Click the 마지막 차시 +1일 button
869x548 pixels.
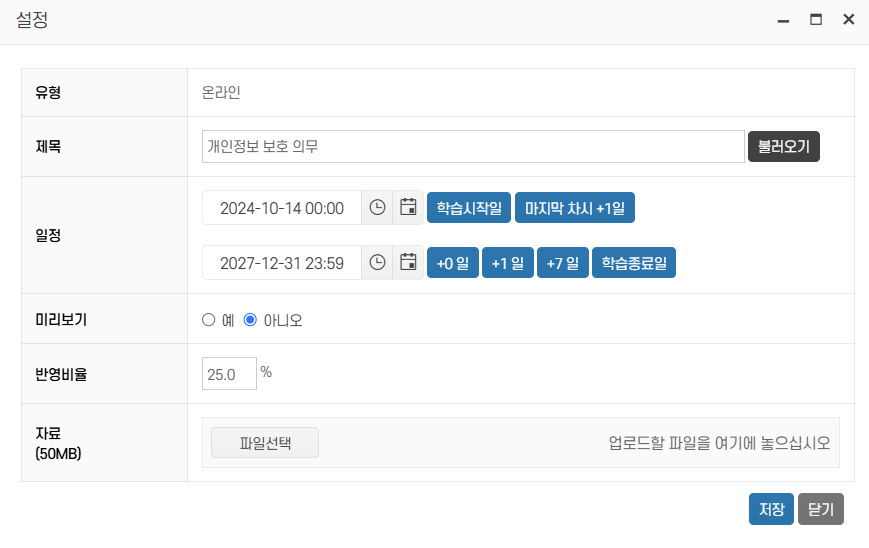[x=574, y=208]
